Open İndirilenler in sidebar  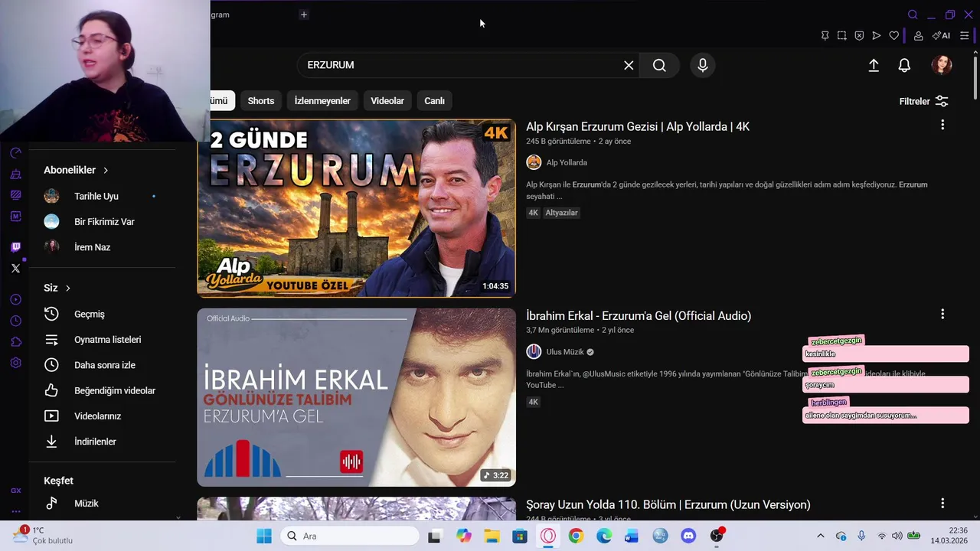(x=102, y=442)
